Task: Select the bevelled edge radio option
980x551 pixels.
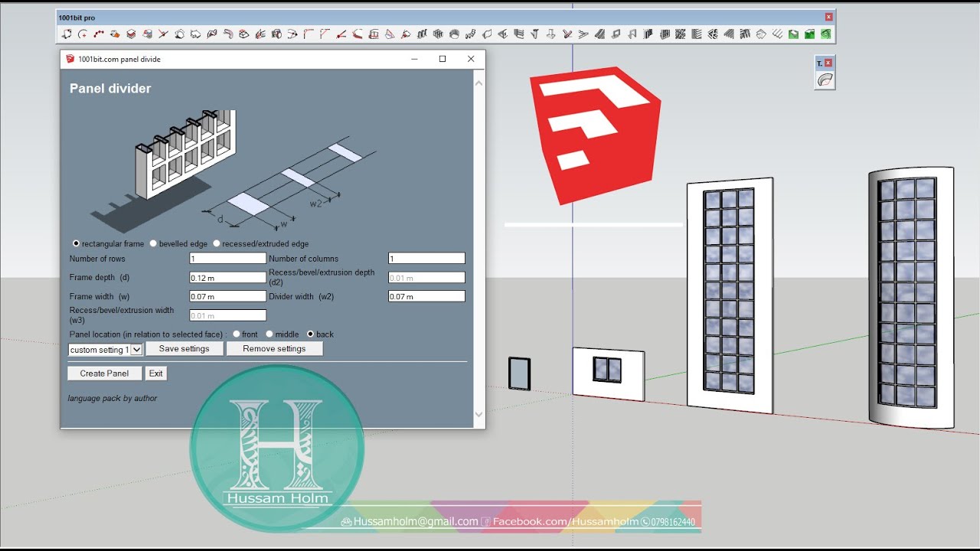Action: (x=153, y=243)
